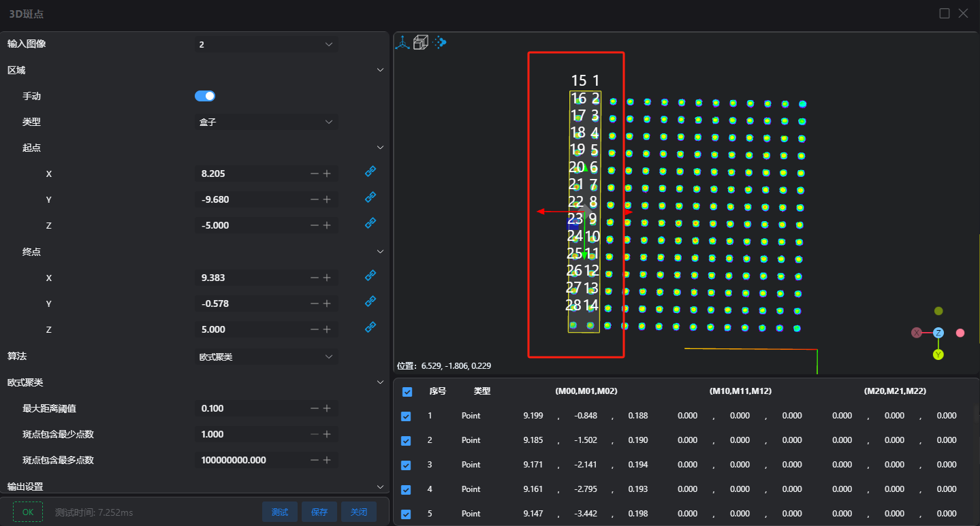Decrease start point Z with minus
The image size is (980, 526).
[x=315, y=225]
